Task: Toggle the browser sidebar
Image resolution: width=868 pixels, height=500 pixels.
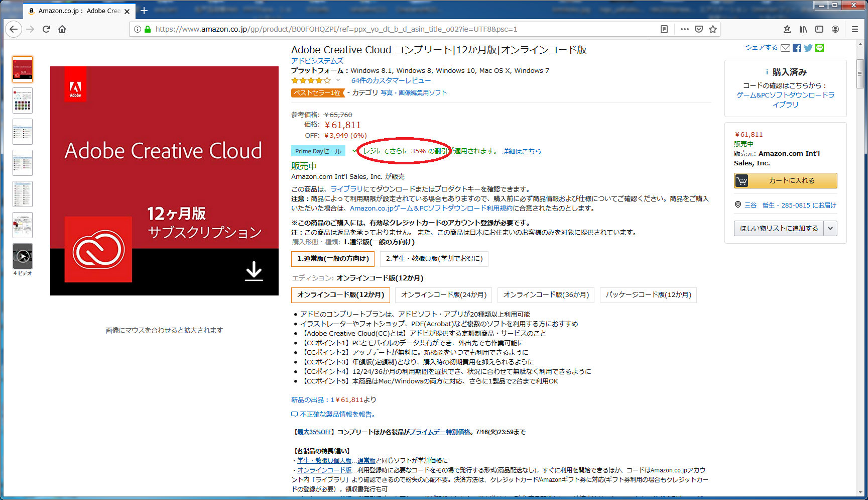Action: pos(819,29)
